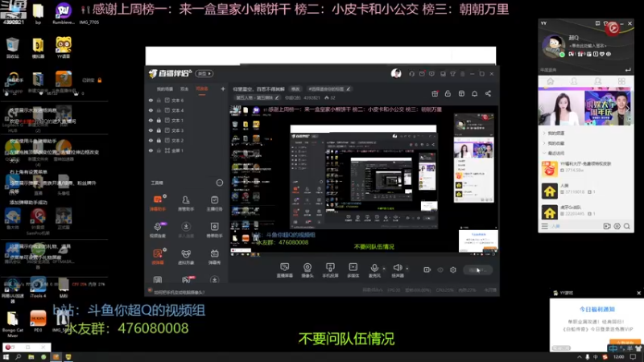644x362 pixels.
Task: Open 主播任务 tool in toolbox
Action: (x=214, y=203)
